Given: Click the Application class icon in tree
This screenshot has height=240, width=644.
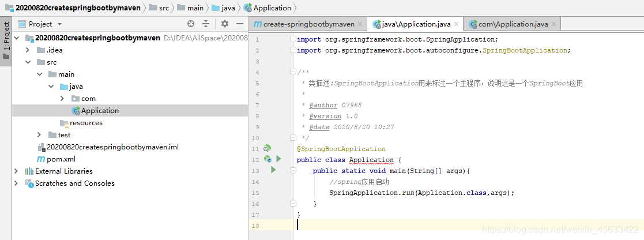Looking at the screenshot, I should (x=76, y=111).
